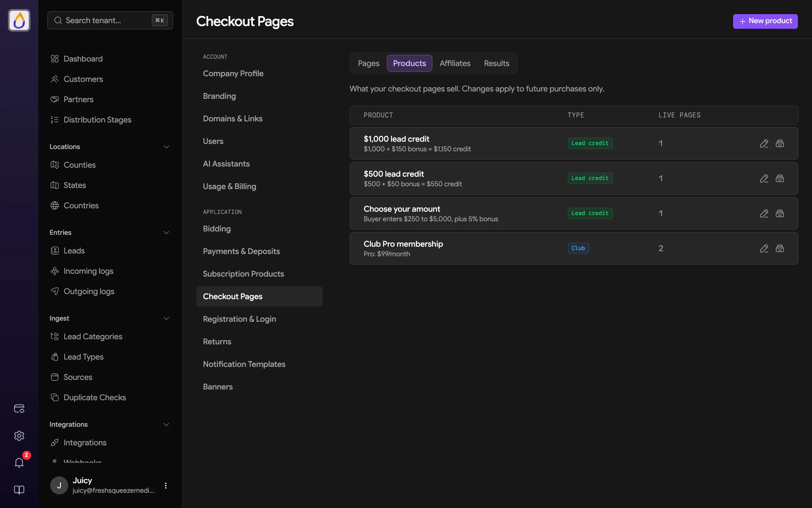Edit the $1,000 lead credit product

pos(764,143)
